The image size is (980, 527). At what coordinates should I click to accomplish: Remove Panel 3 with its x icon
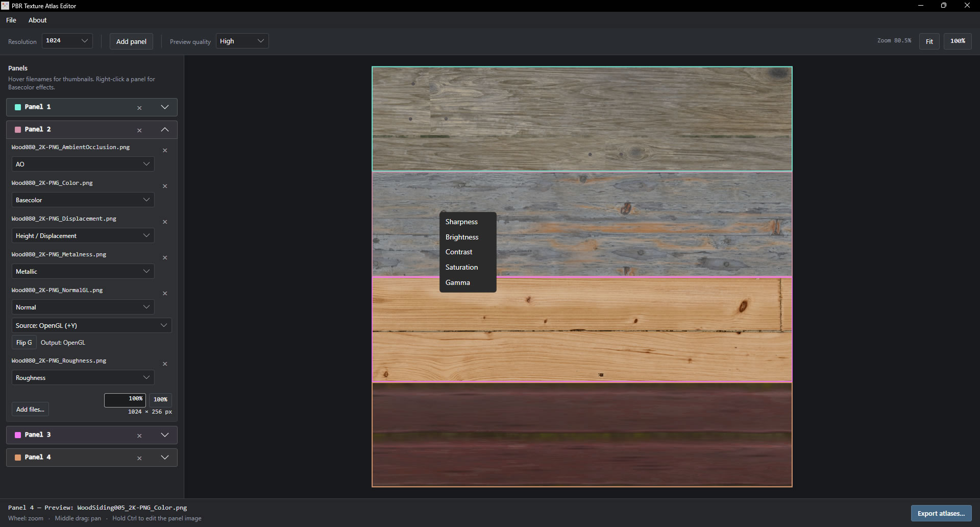[x=139, y=436]
